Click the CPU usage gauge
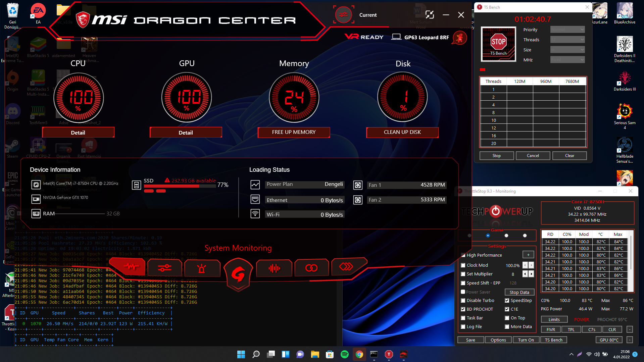This screenshot has height=362, width=644. [x=79, y=98]
